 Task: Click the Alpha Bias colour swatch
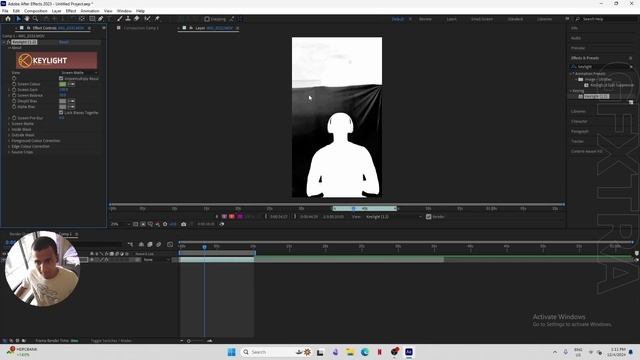coord(62,107)
